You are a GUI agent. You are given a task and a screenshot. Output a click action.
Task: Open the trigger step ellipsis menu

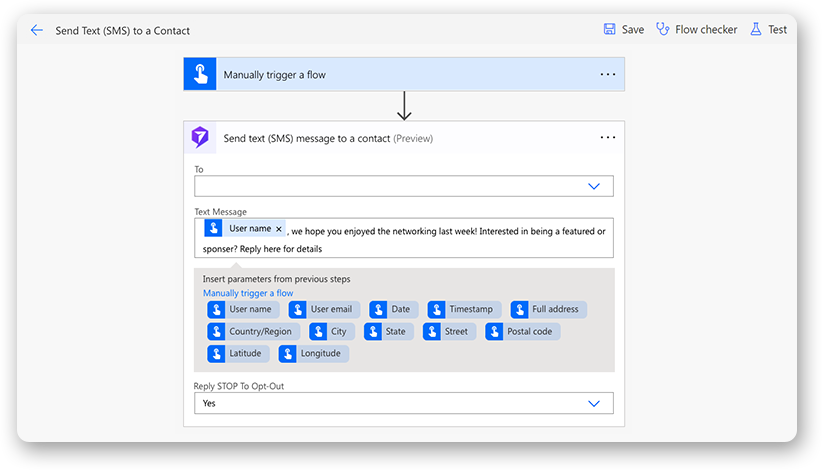(x=607, y=75)
